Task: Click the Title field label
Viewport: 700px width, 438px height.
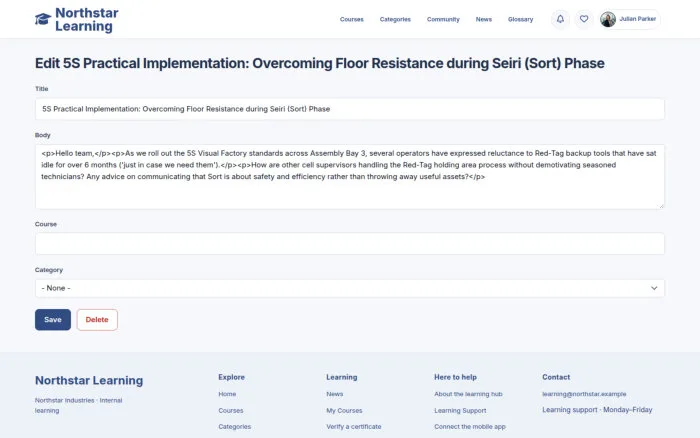Action: click(x=42, y=88)
